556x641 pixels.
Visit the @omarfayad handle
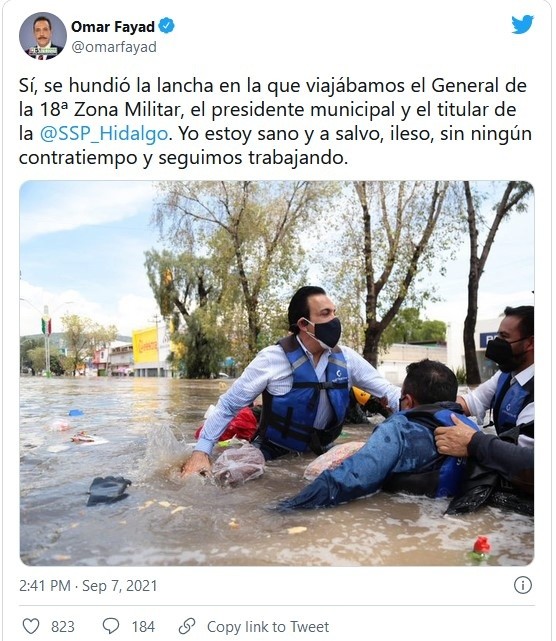point(114,47)
